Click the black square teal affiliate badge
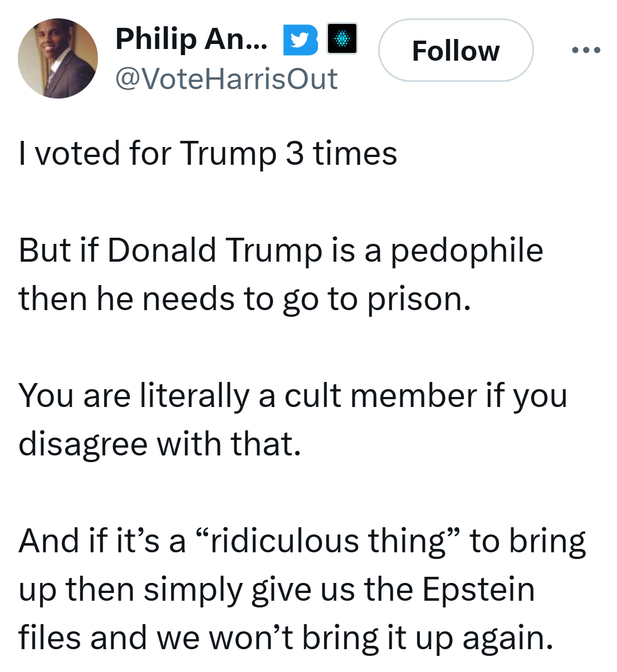 coord(342,39)
